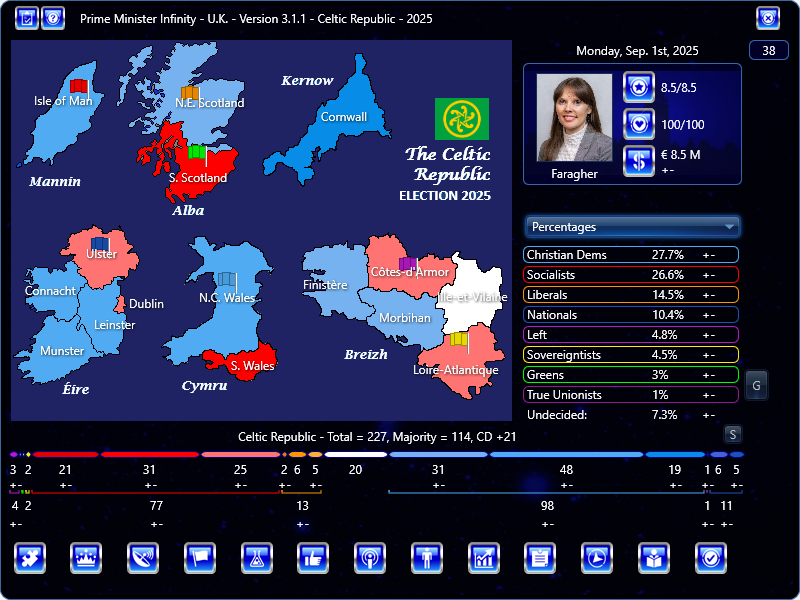Click the white 20-seat segment of seat bar

[355, 455]
